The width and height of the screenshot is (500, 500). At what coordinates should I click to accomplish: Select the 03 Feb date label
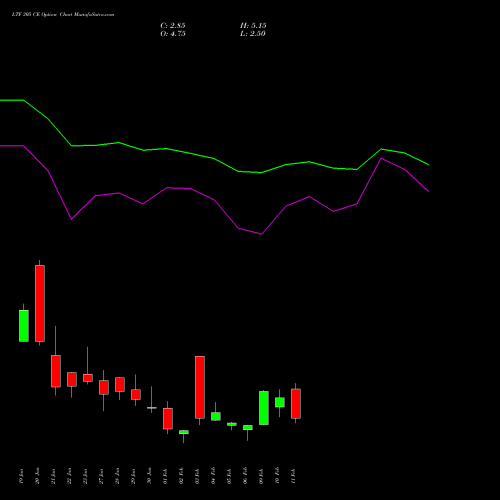click(x=198, y=476)
